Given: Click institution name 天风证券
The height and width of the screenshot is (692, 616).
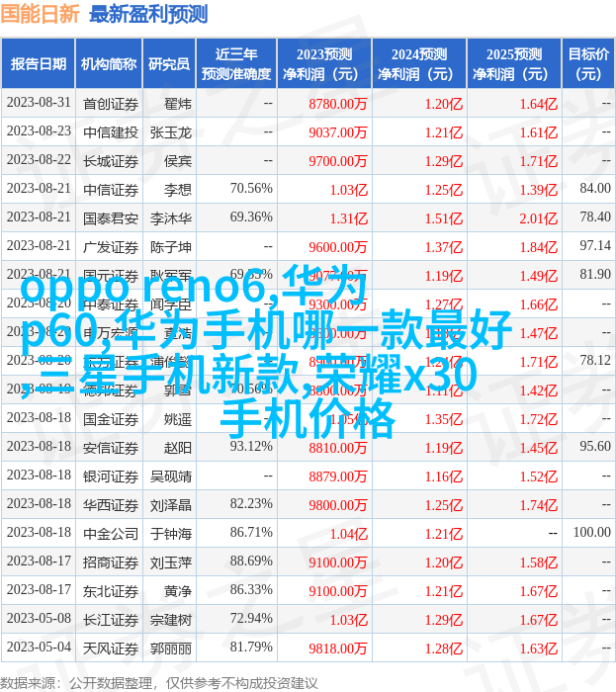Looking at the screenshot, I should tap(111, 649).
